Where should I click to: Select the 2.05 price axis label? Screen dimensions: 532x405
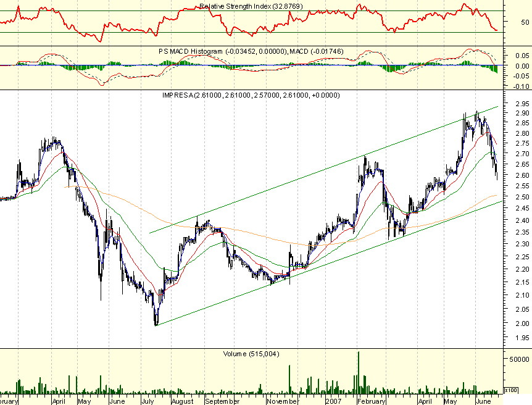[x=522, y=309]
